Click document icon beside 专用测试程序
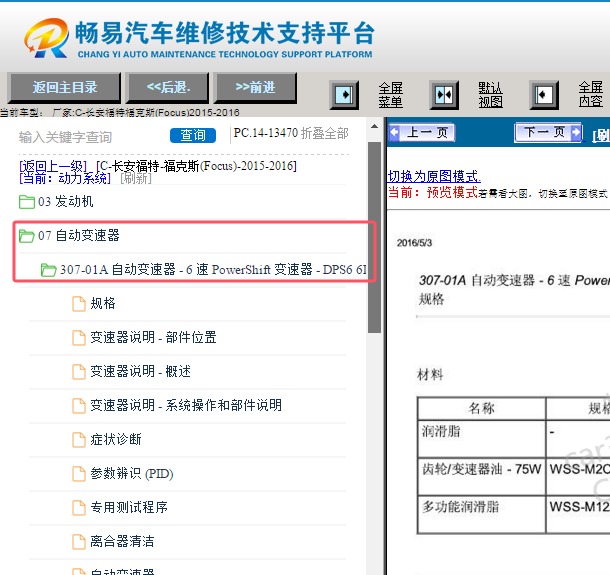This screenshot has height=575, width=610. pyautogui.click(x=79, y=507)
